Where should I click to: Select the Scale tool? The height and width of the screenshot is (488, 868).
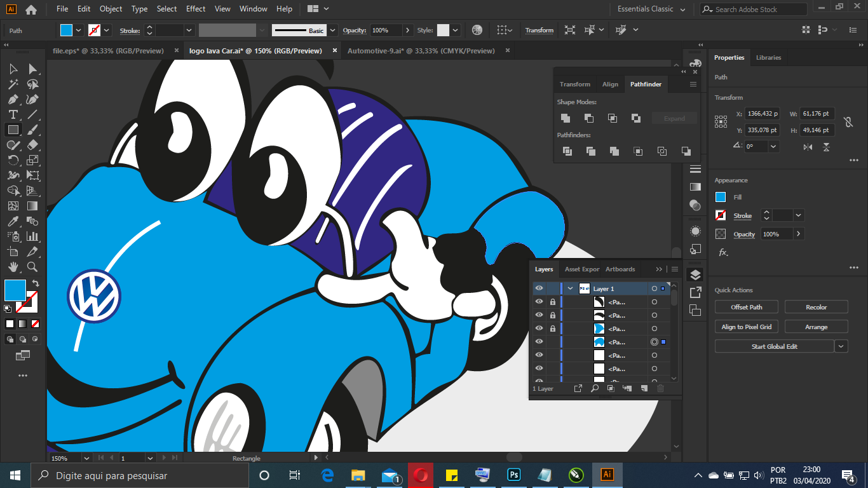[x=33, y=160]
